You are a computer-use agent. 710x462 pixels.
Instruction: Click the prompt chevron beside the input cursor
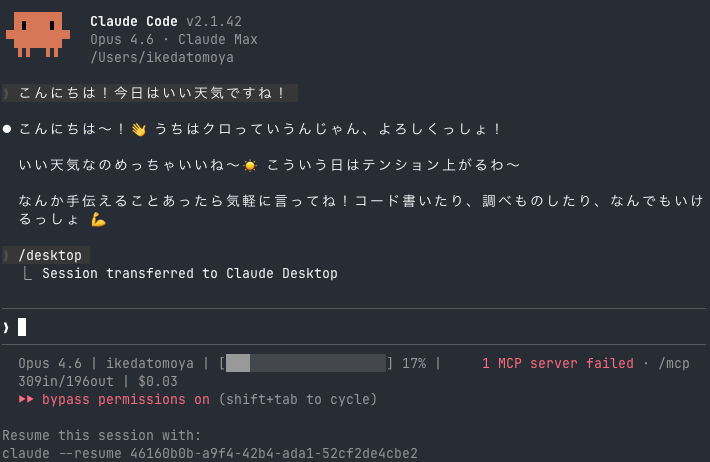point(6,327)
